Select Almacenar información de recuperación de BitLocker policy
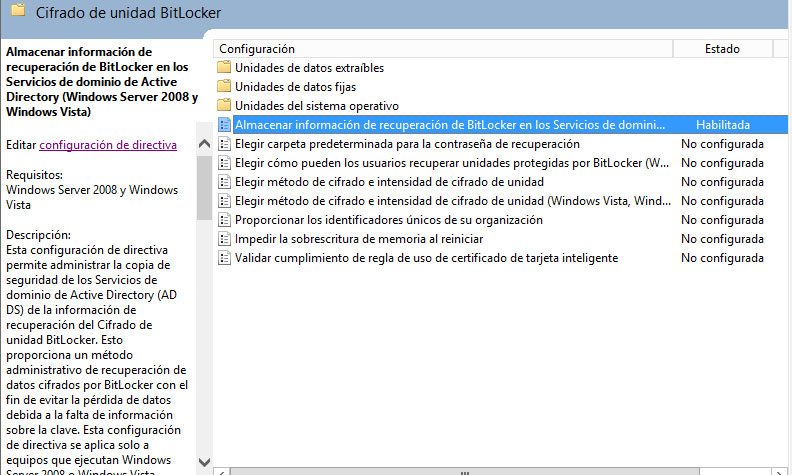This screenshot has width=792, height=475. point(450,125)
